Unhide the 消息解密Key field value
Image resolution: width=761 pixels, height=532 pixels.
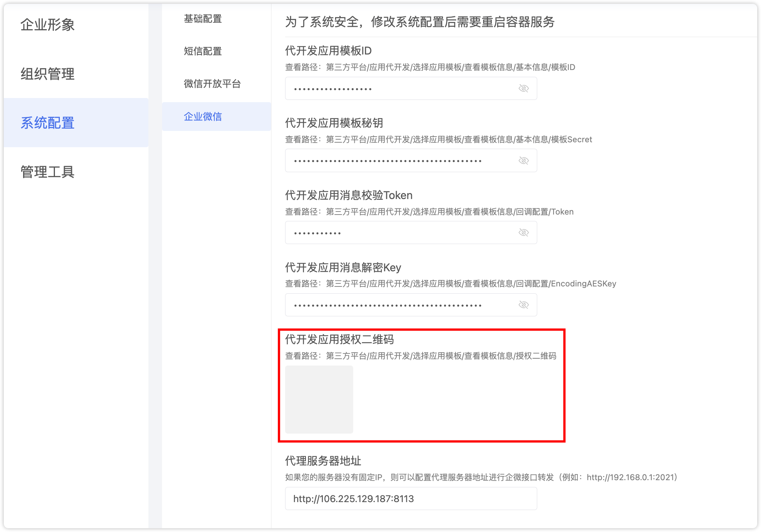(523, 305)
